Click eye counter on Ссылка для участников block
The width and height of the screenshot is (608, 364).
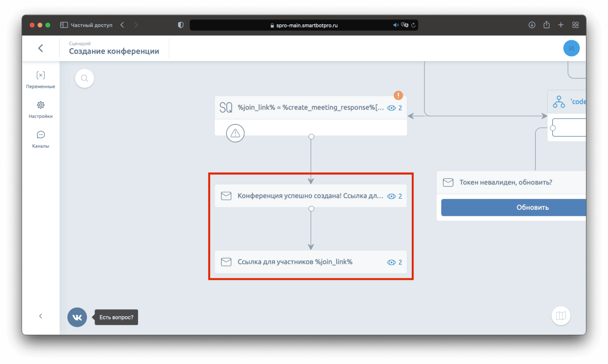(x=394, y=262)
